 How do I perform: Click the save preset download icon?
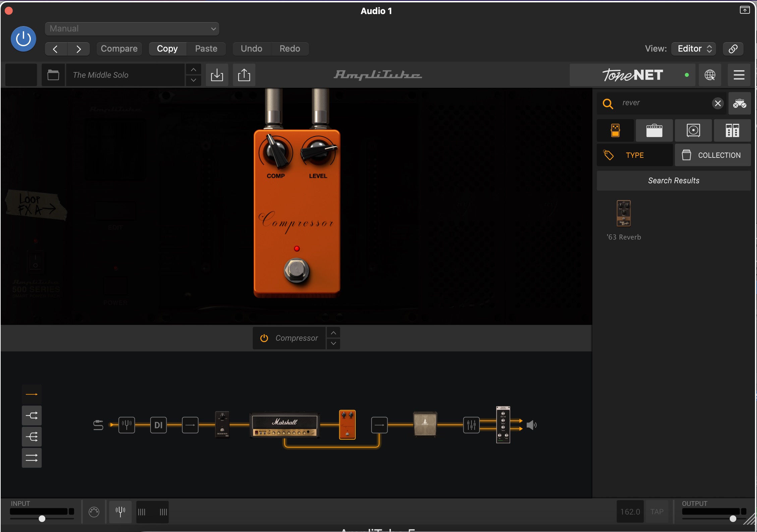(217, 75)
